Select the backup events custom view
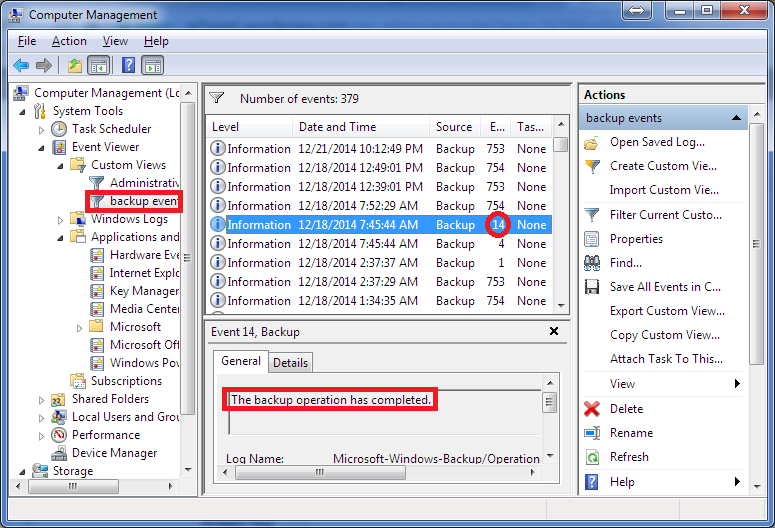The height and width of the screenshot is (528, 775). pos(143,201)
